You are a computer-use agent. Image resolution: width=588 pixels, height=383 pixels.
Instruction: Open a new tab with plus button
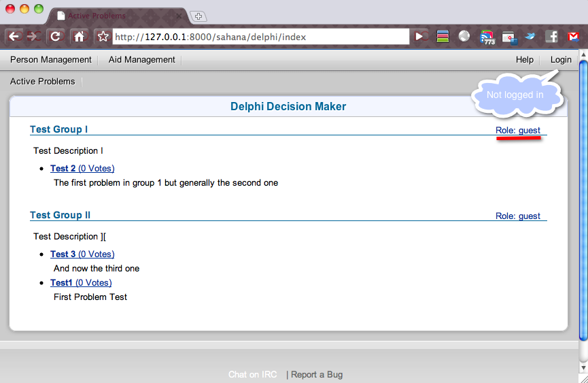pos(198,16)
